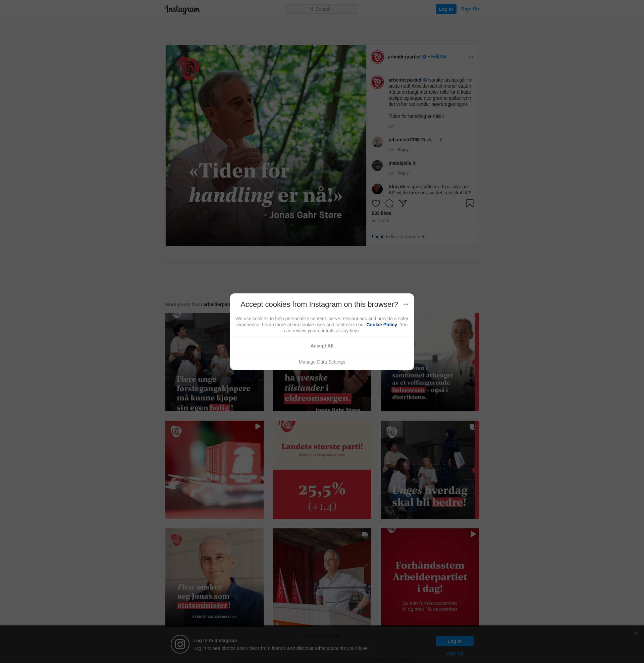Click the top Sign Up link

coord(470,9)
